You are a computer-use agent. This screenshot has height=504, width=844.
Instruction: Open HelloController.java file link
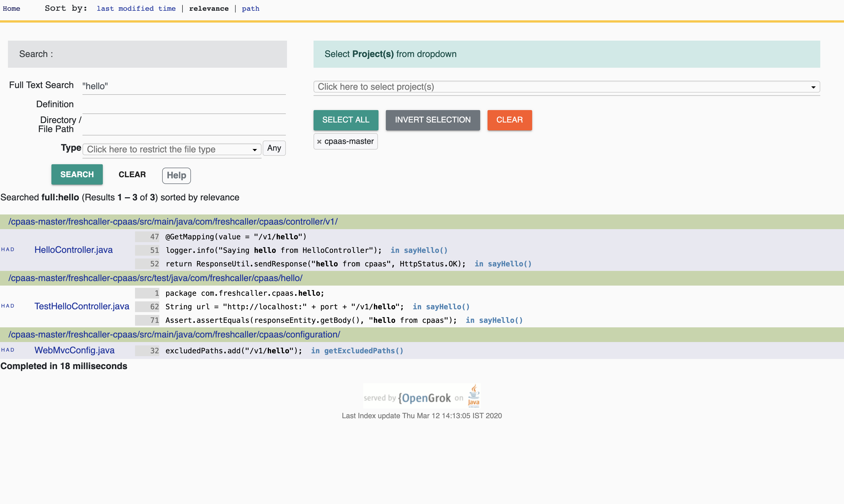pos(73,250)
